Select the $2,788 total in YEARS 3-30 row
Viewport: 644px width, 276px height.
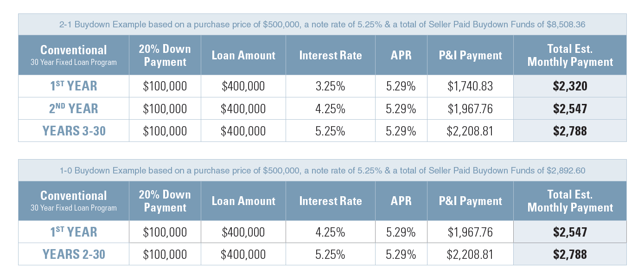click(570, 131)
